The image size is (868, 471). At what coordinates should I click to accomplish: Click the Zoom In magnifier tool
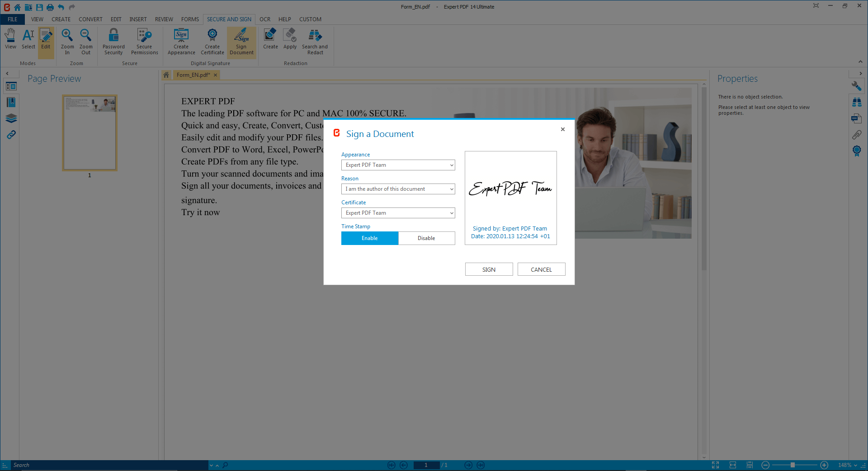coord(67,42)
